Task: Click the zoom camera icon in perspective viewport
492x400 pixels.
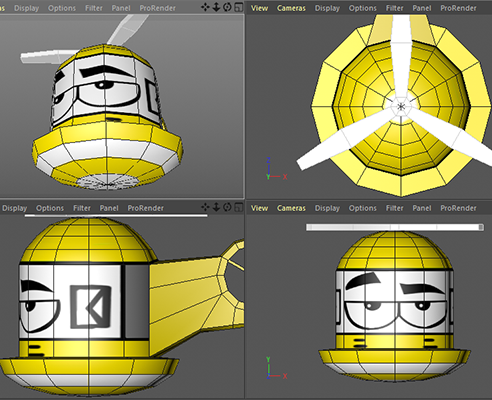Action: pyautogui.click(x=216, y=7)
